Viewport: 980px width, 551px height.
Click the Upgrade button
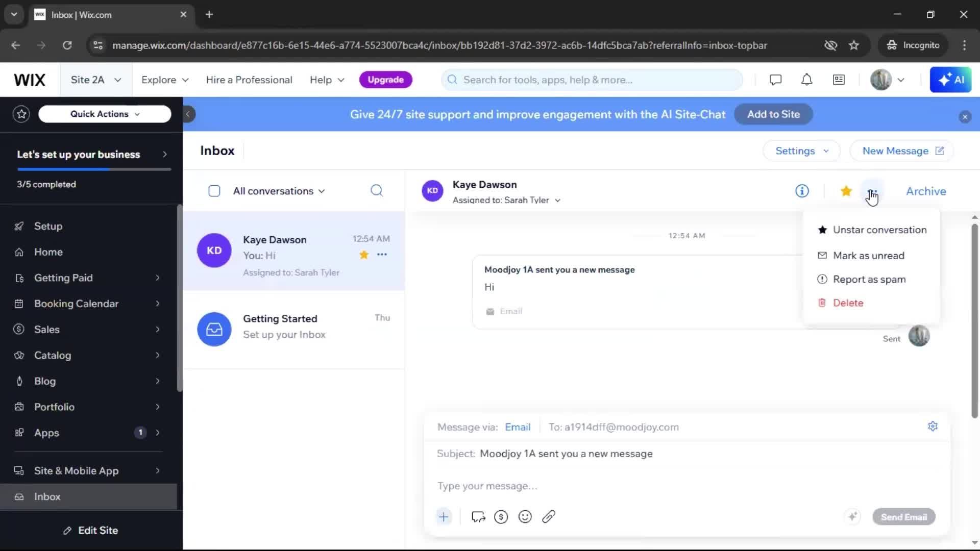(x=385, y=80)
